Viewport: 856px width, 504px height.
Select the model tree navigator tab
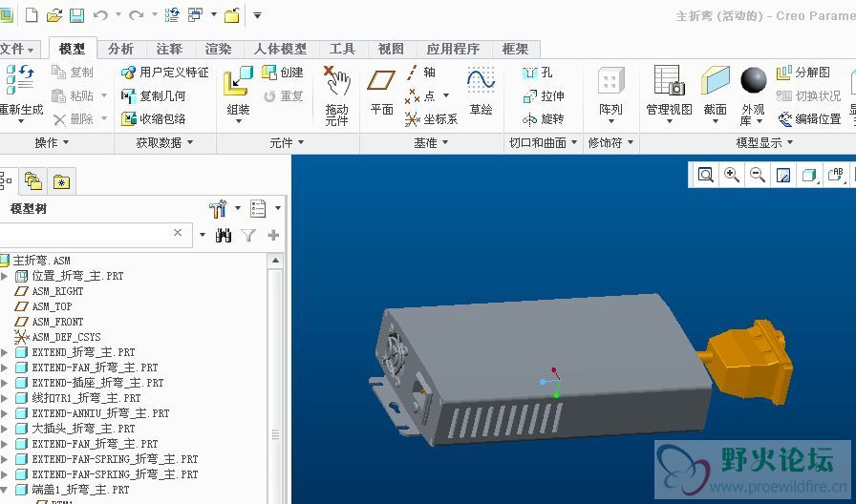(6, 181)
